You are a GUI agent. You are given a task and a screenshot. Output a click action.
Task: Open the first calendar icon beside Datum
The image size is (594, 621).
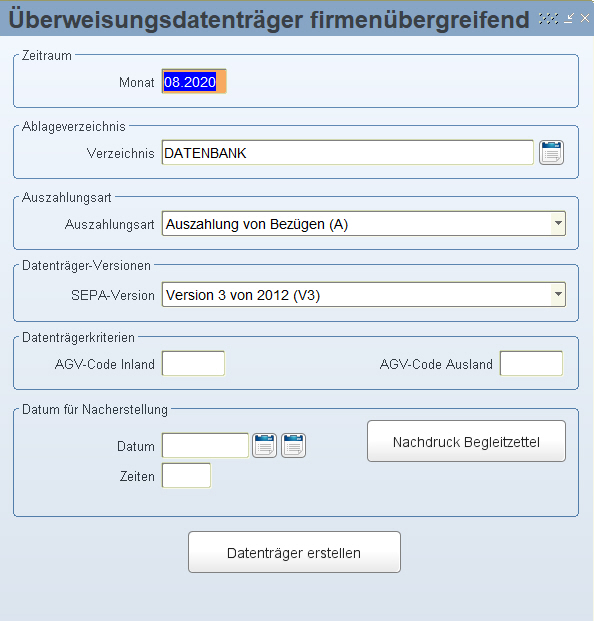click(265, 446)
